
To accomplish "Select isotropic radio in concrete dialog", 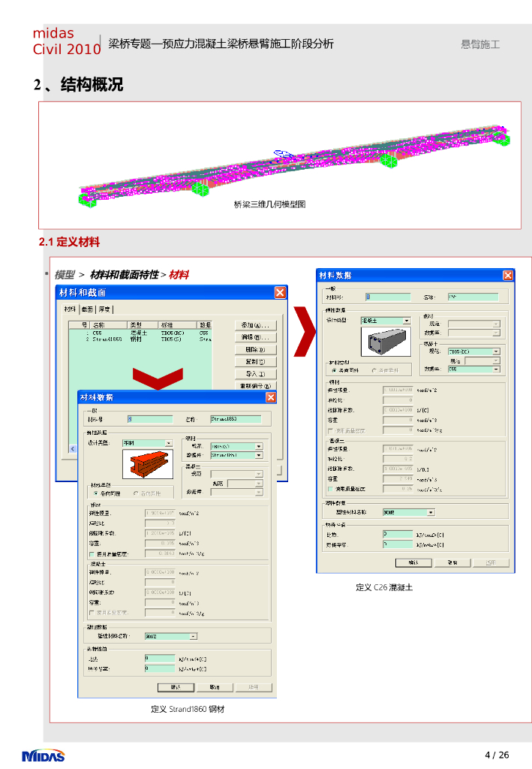I will [334, 370].
